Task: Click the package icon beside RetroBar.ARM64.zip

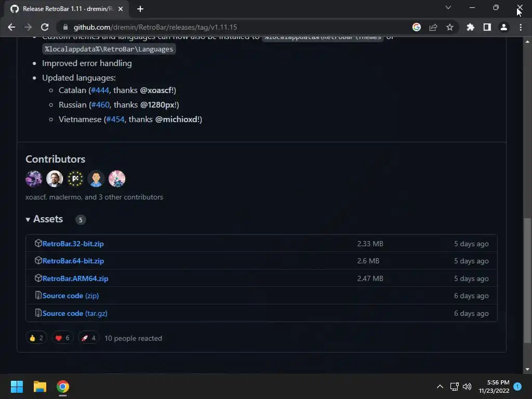Action: click(x=38, y=278)
